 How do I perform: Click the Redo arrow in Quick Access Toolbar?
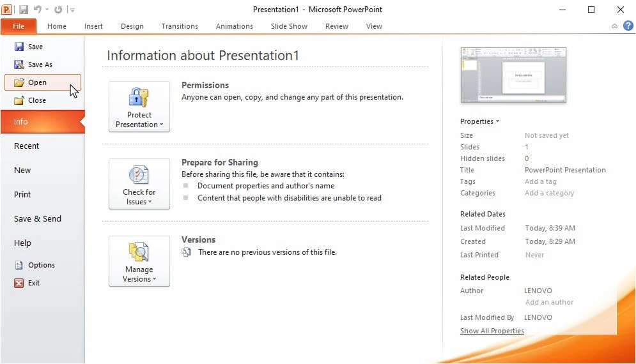[x=58, y=10]
